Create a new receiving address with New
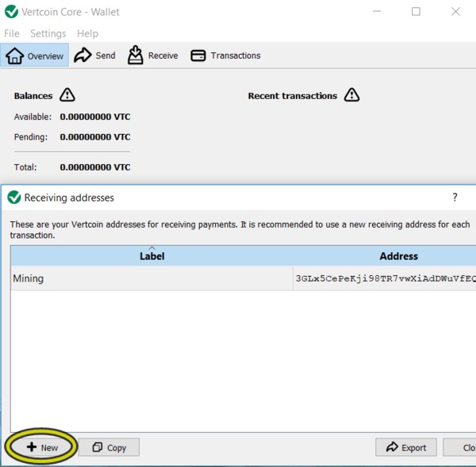The height and width of the screenshot is (467, 476). 42,447
